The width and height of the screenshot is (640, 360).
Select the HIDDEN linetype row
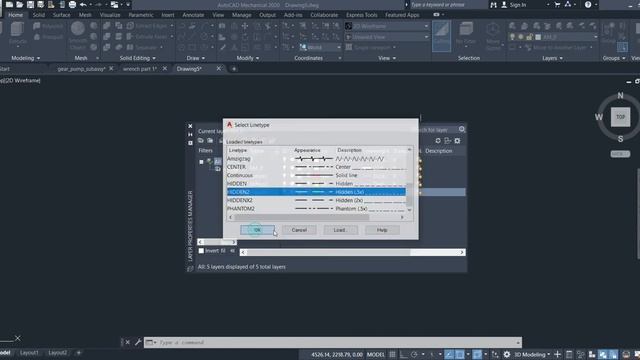(x=316, y=184)
